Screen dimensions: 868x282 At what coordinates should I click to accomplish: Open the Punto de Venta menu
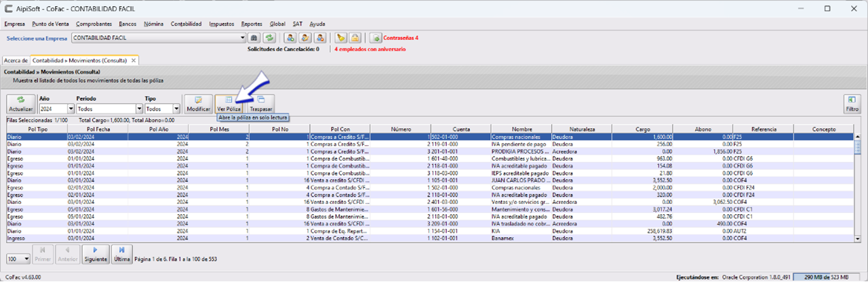[x=50, y=24]
